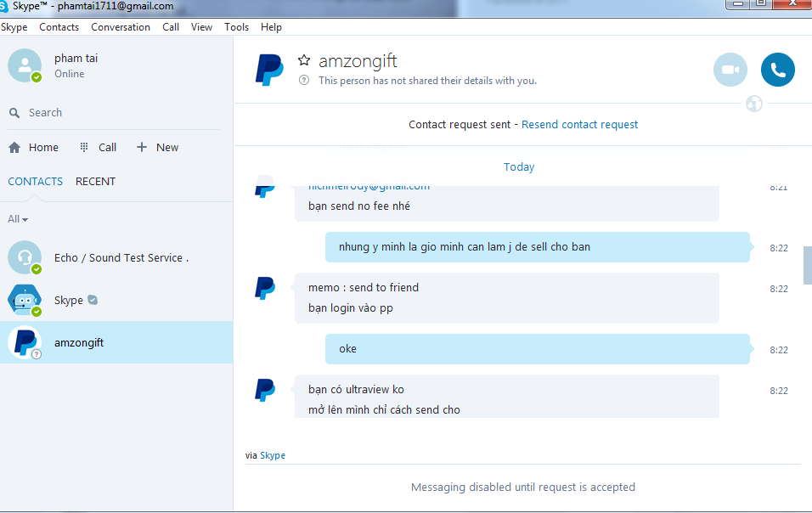This screenshot has height=513, width=812.
Task: Click the message "memo : send to friend"
Action: point(364,287)
